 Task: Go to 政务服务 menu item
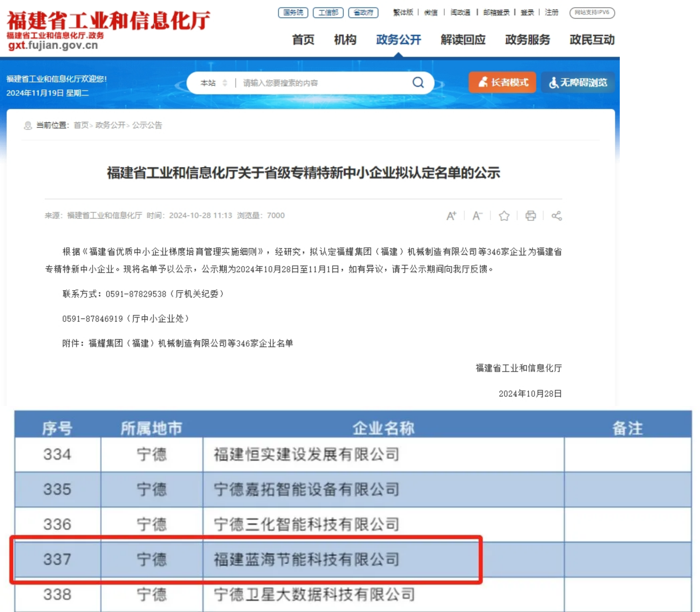(x=527, y=40)
